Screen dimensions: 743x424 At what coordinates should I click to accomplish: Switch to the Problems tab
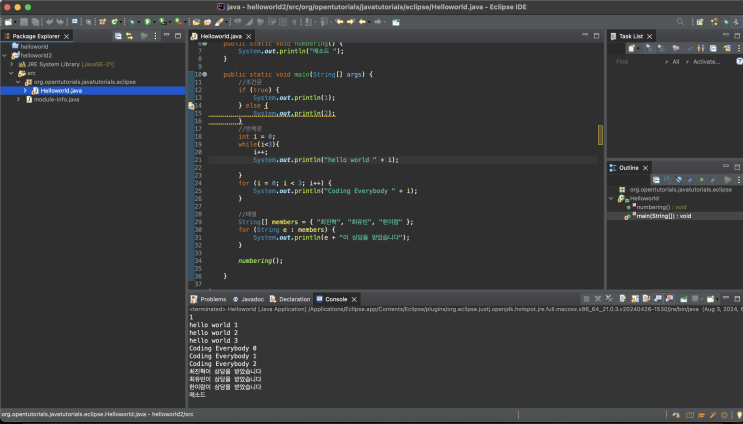(208, 299)
